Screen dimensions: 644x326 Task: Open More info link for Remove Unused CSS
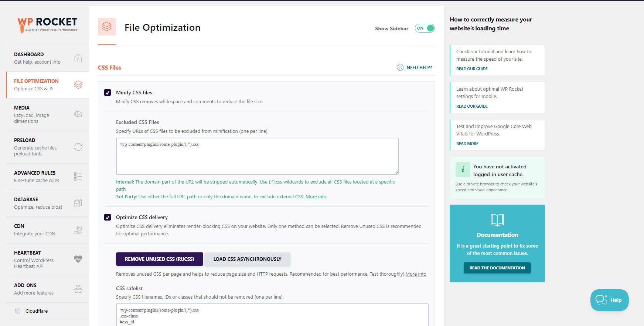(x=416, y=274)
